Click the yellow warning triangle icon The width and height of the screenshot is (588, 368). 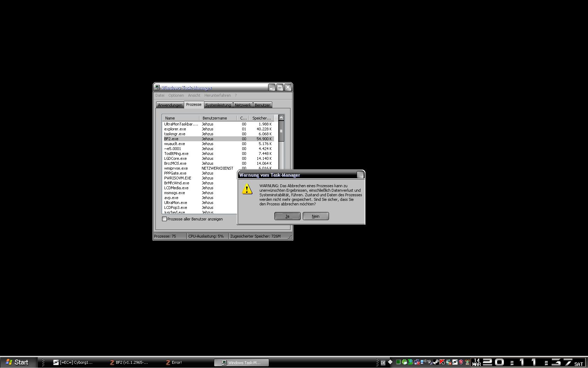(247, 189)
